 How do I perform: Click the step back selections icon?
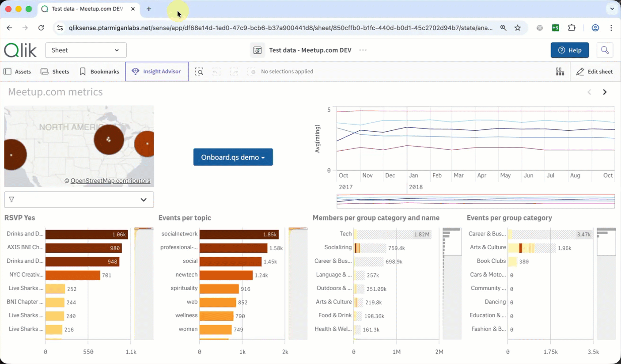pyautogui.click(x=216, y=72)
